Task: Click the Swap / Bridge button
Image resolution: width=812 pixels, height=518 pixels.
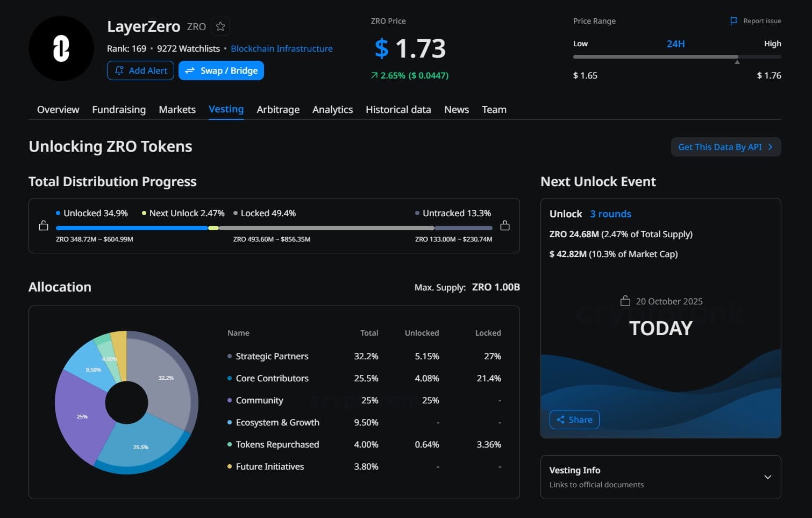Action: coord(221,70)
